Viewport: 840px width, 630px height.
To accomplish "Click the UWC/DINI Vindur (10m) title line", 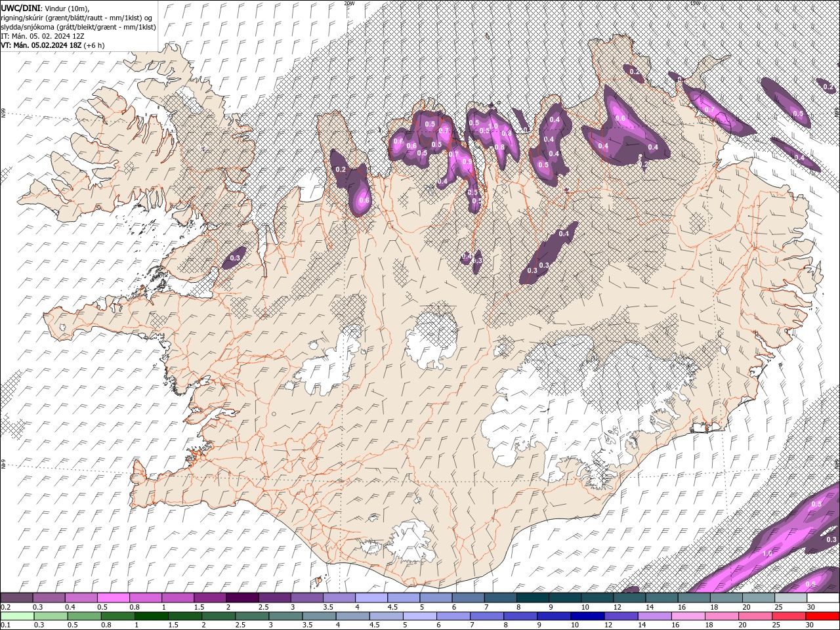I will tap(45, 8).
